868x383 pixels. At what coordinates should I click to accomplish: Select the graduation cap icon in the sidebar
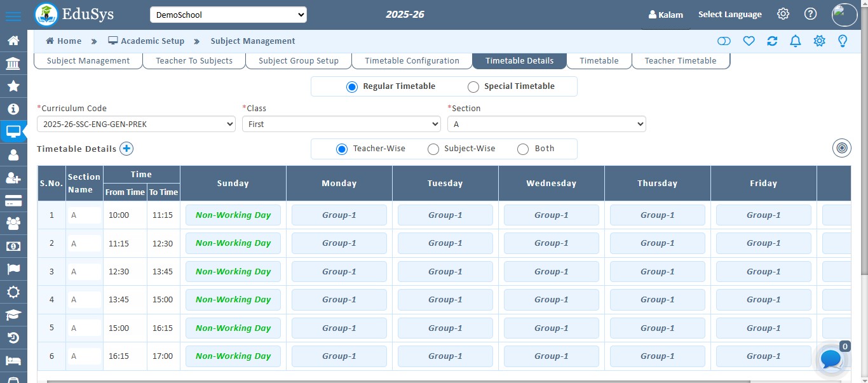14,315
